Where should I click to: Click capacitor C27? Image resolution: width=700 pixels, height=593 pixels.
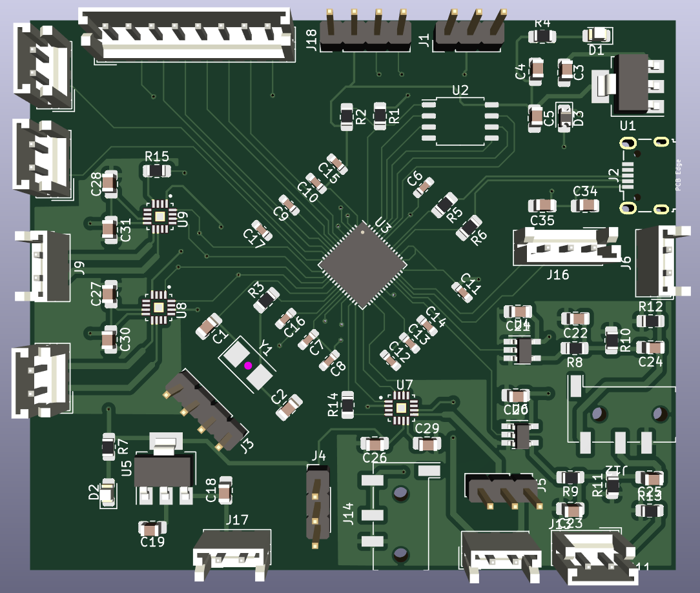[x=110, y=294]
